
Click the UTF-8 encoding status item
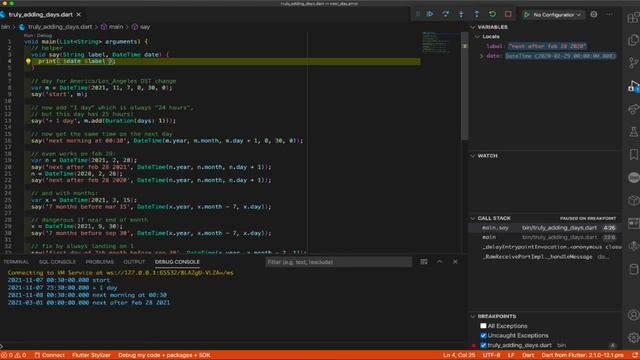(x=491, y=355)
